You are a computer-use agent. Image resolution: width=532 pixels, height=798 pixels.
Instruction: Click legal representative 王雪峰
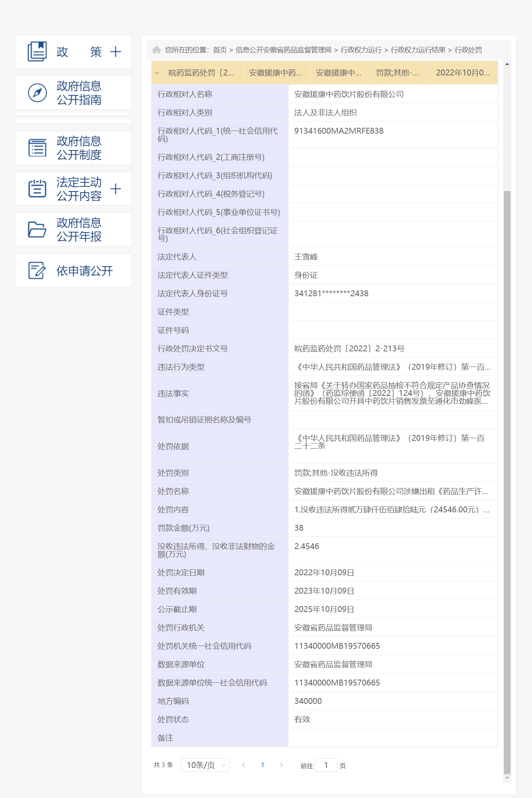coord(306,257)
